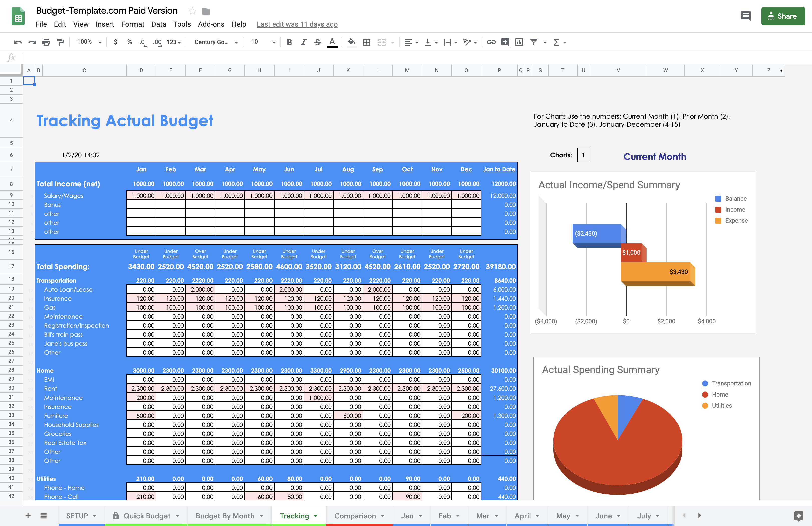Format selection as currency

click(x=116, y=42)
